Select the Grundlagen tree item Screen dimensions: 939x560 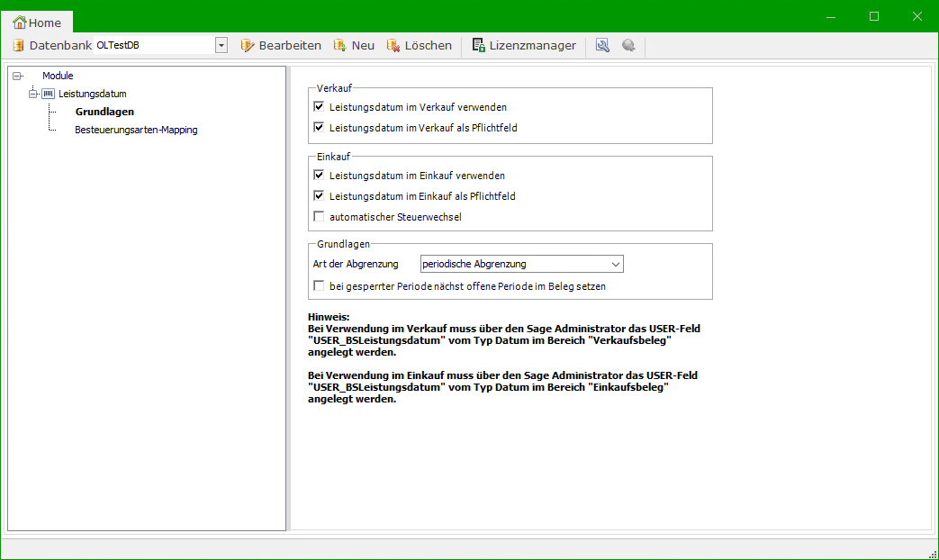(104, 112)
